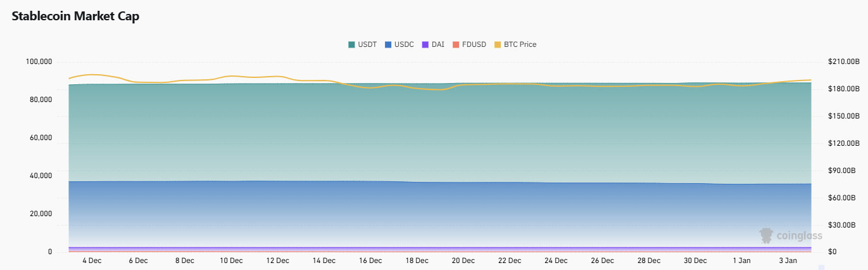Hide the USDC series via its label
The height and width of the screenshot is (270, 868).
click(x=404, y=44)
